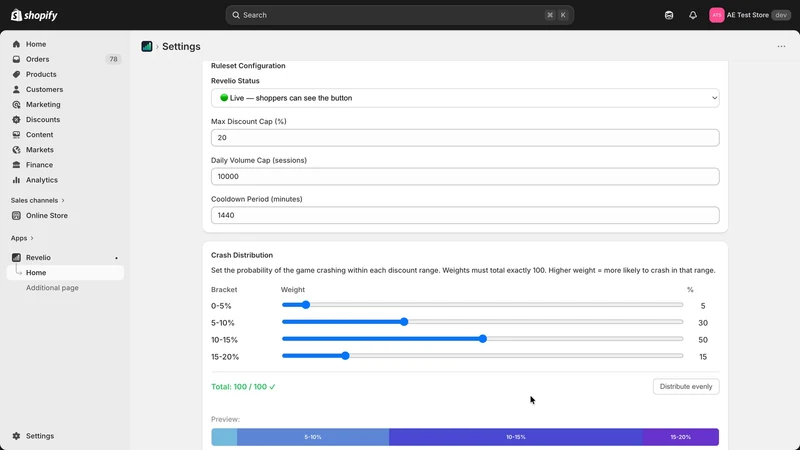The width and height of the screenshot is (800, 450).
Task: Open the Sidekick assistant icon in top bar
Action: coord(669,15)
